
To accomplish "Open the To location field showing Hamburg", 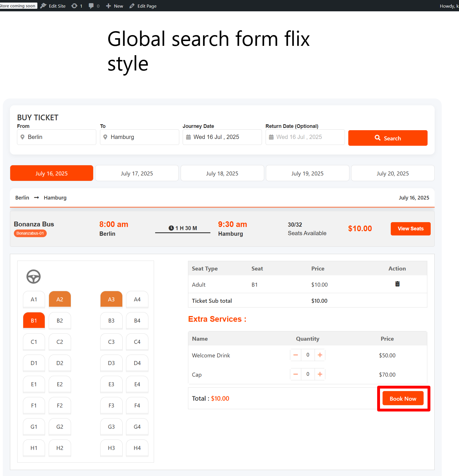I will 140,137.
